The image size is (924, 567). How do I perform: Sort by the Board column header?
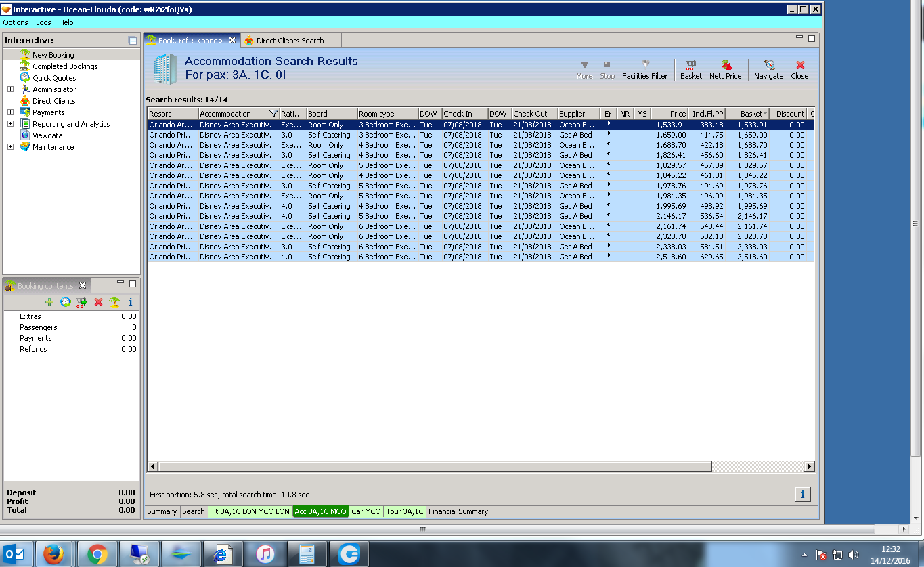(x=332, y=114)
